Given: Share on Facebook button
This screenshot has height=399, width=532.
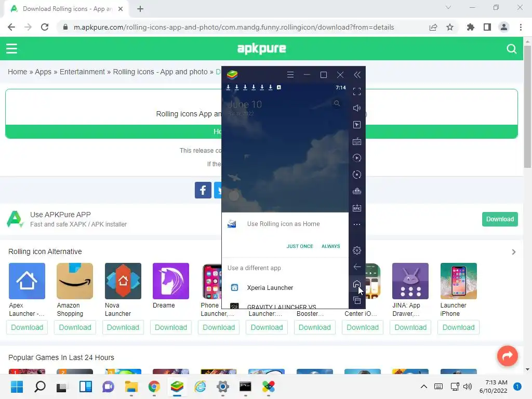Looking at the screenshot, I should pyautogui.click(x=203, y=190).
